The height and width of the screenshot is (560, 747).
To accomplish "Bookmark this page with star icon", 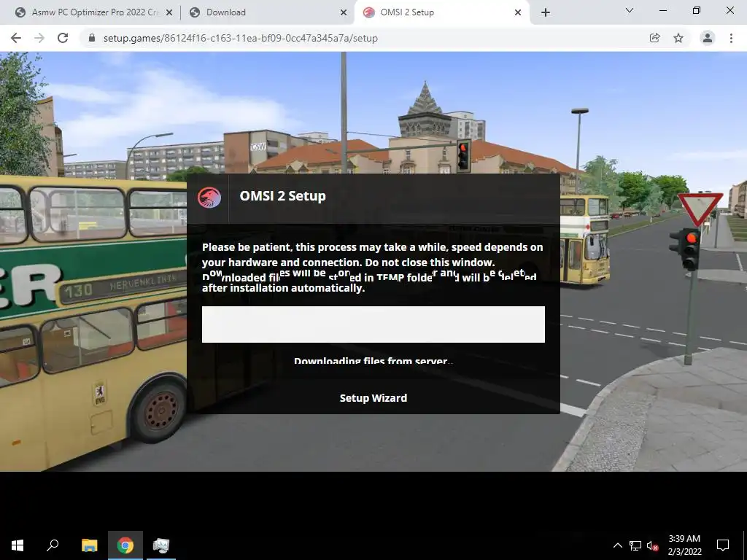I will [678, 38].
